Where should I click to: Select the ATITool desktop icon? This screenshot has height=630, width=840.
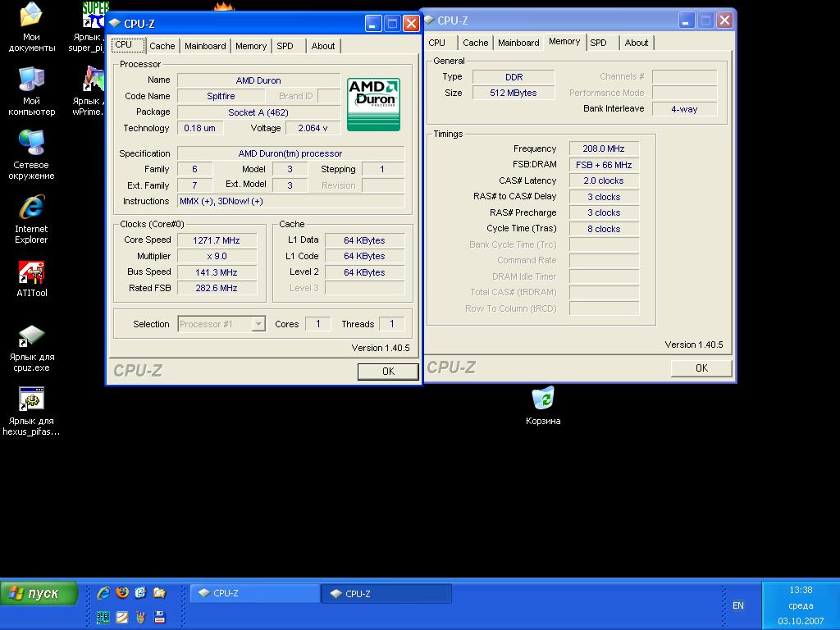[32, 279]
